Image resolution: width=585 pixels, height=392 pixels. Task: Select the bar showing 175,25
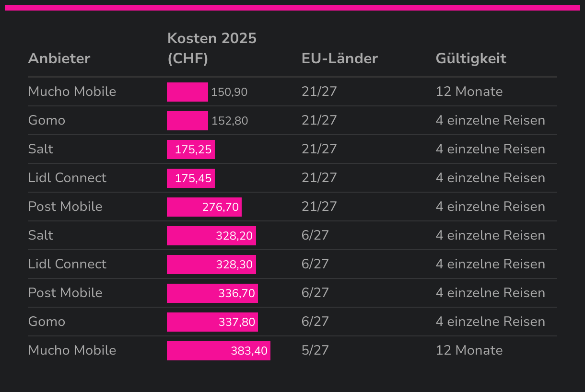190,150
